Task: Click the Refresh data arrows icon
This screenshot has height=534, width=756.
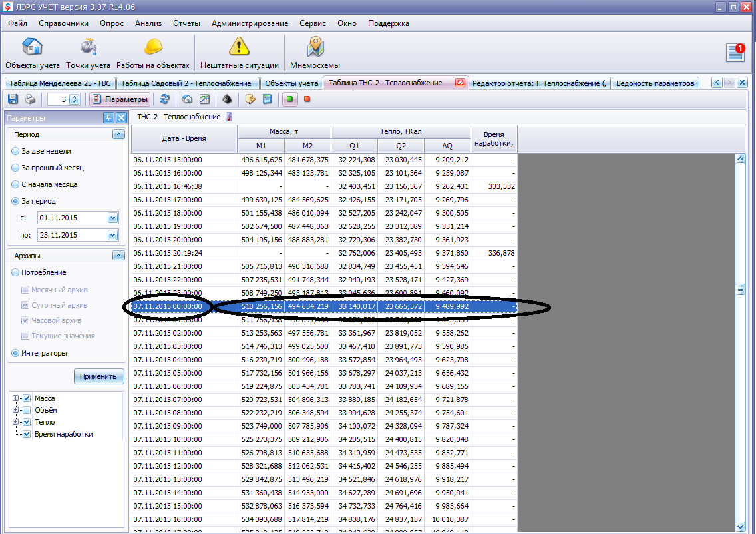Action: 164,99
